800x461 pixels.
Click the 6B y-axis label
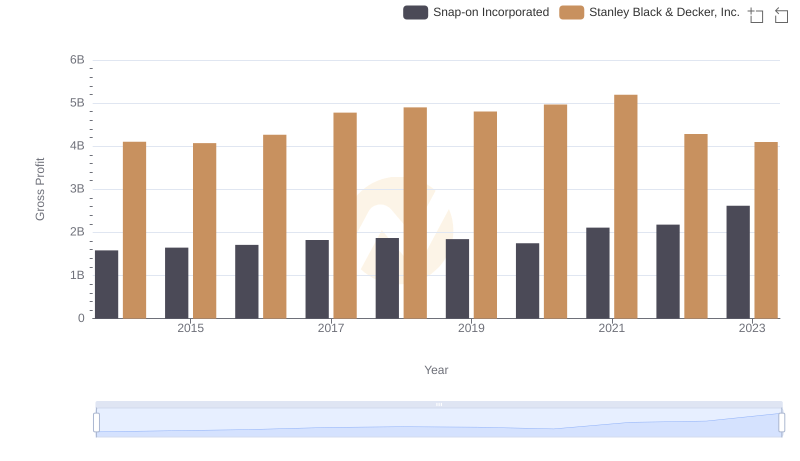[77, 60]
